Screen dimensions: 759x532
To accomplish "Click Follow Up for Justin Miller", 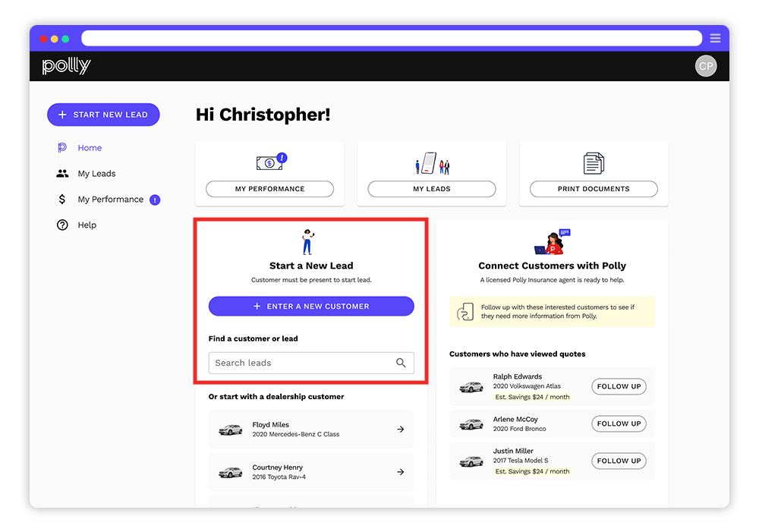I will (619, 461).
